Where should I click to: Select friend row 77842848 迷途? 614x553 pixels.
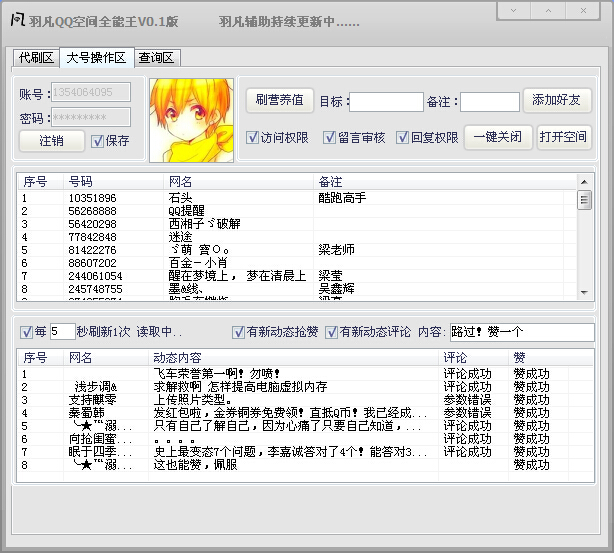(x=296, y=237)
